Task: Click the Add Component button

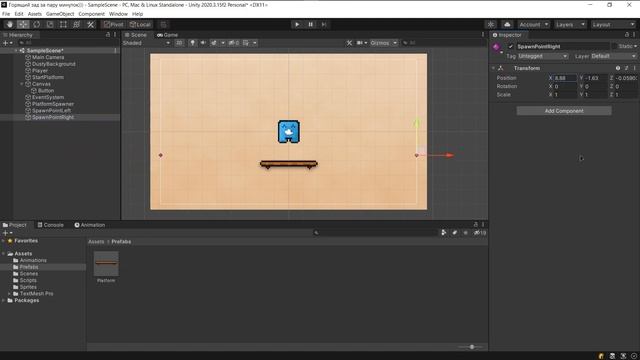Action: (564, 111)
